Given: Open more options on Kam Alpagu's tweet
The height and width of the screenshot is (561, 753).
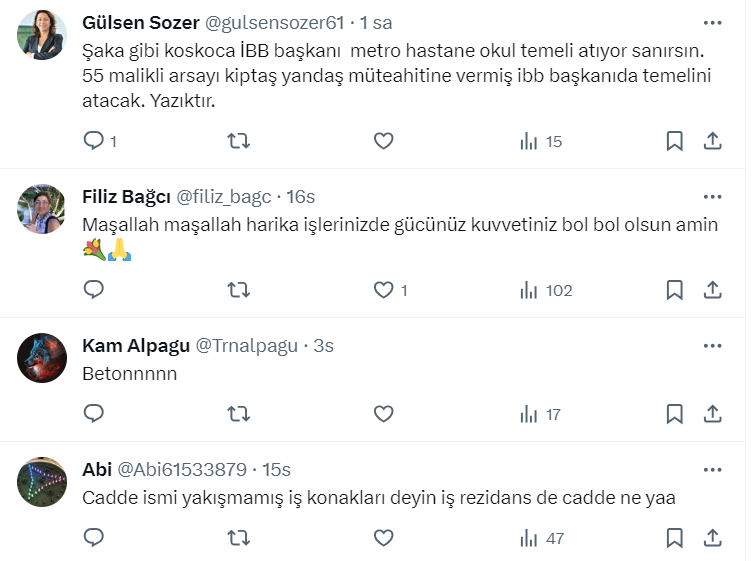Looking at the screenshot, I should coord(712,346).
